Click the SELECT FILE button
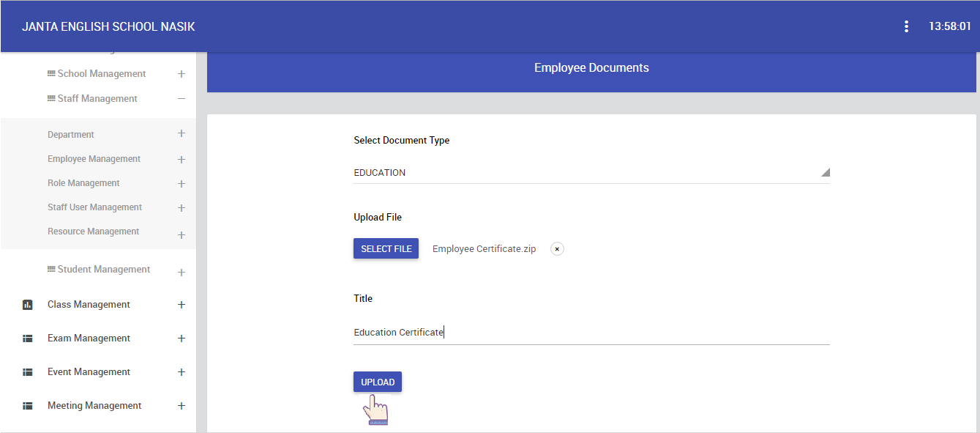Image resolution: width=980 pixels, height=433 pixels. point(386,248)
